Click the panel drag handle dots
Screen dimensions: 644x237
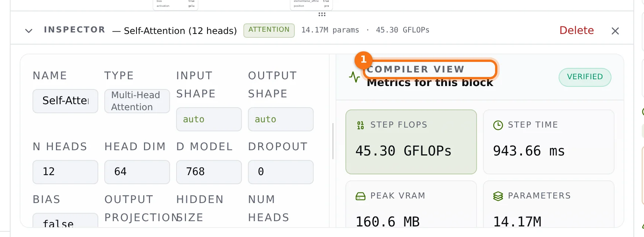(x=322, y=14)
